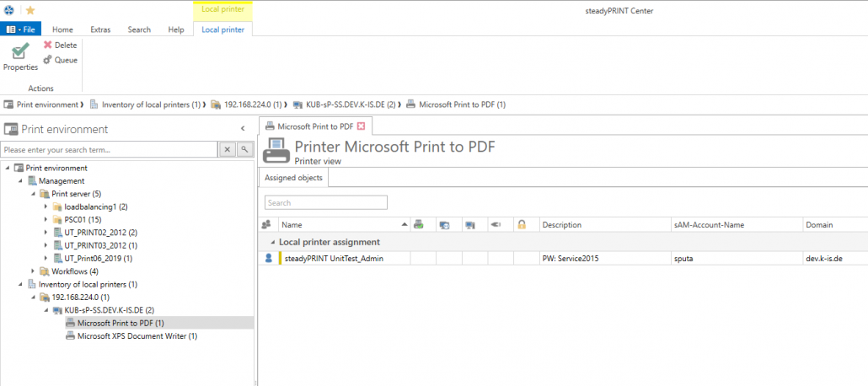
Task: Click the user icon of steadyPRINT UnitTest_Admin
Action: click(269, 258)
